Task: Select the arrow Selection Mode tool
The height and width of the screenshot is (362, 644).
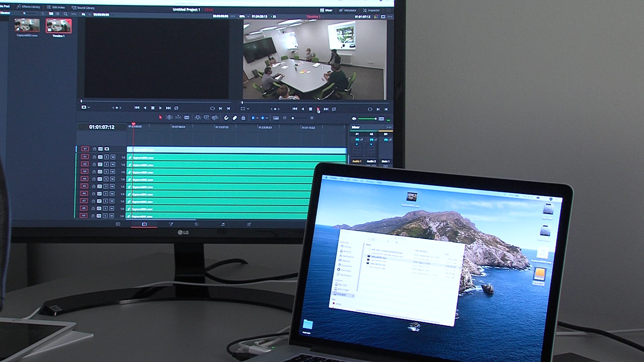Action: (x=160, y=117)
